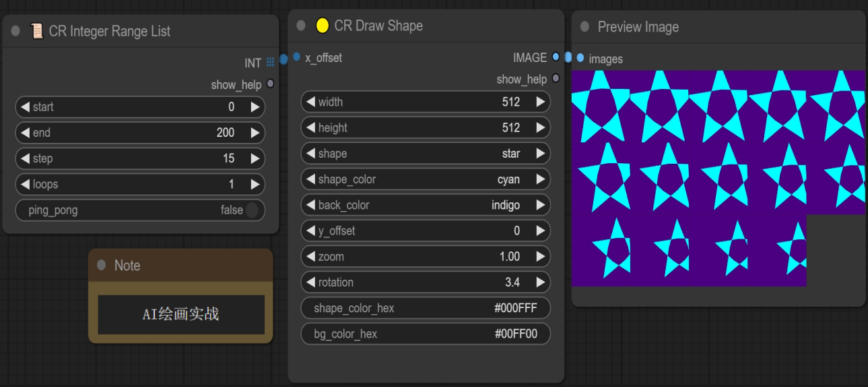Click the Preview Image node title
868x387 pixels.
(x=638, y=27)
